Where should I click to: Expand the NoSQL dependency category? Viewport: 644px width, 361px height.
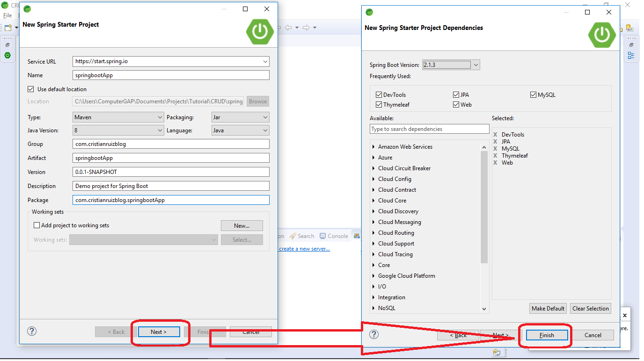click(x=373, y=308)
